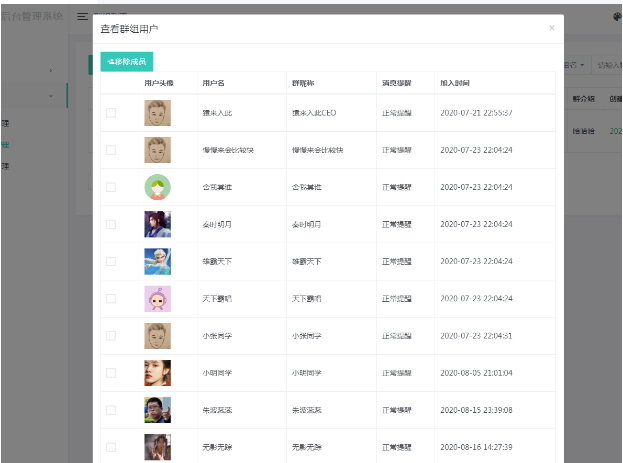Expand the collapsed sidebar menu group arrow
623x463 pixels.
point(50,70)
